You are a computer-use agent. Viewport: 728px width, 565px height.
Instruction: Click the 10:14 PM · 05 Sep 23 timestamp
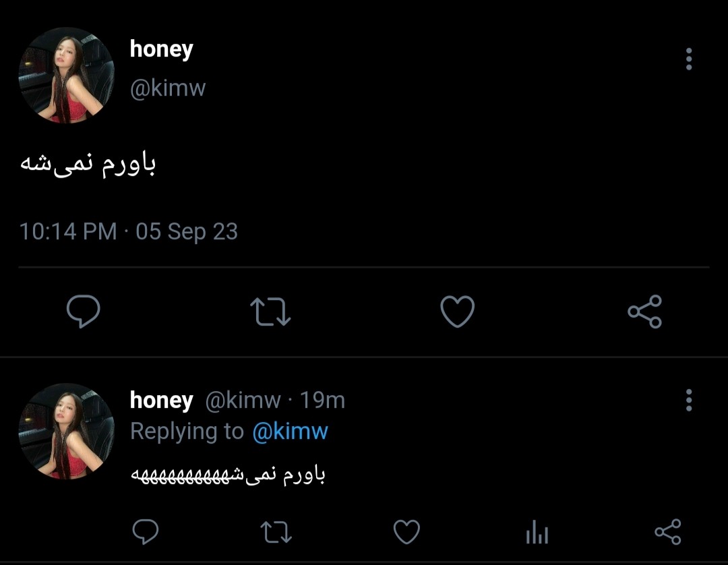tap(129, 232)
